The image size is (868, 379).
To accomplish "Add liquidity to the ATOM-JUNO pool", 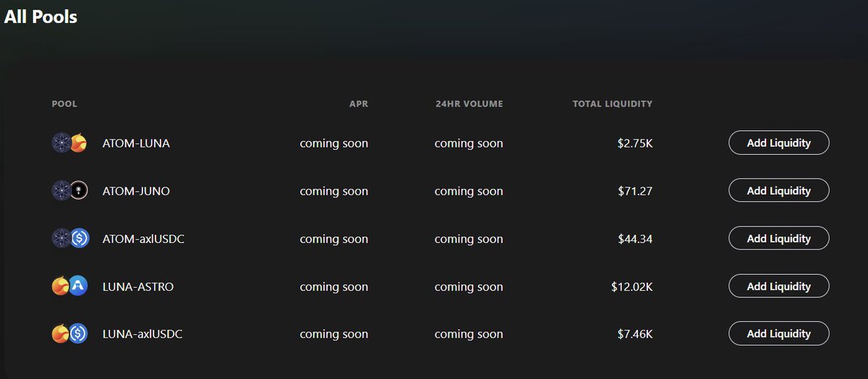I will click(778, 190).
